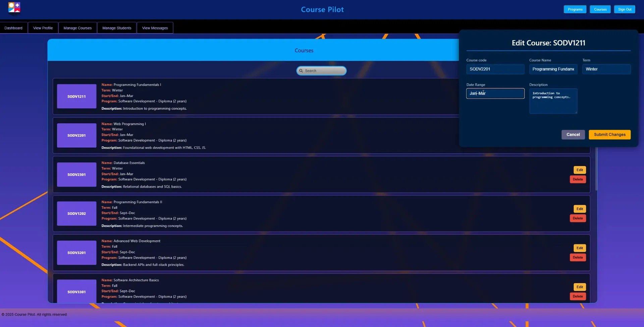The width and height of the screenshot is (644, 327).
Task: Switch to Manage Courses tab
Action: (x=77, y=28)
